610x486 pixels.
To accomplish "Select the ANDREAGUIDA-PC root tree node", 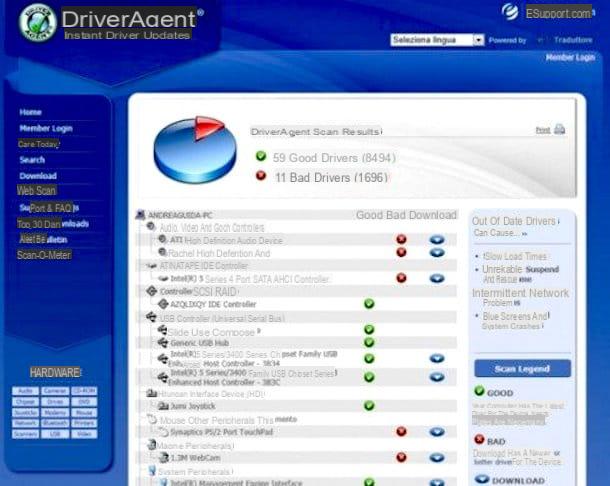I will click(x=180, y=215).
